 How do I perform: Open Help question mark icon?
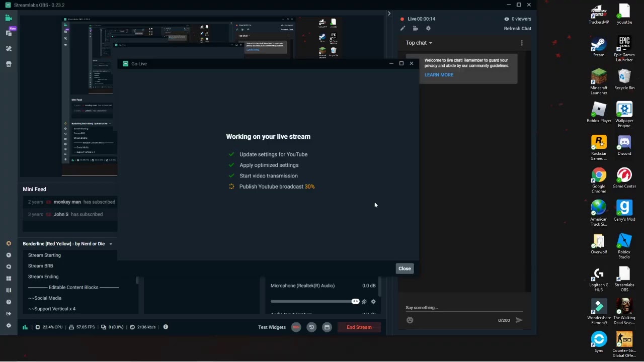click(x=9, y=302)
